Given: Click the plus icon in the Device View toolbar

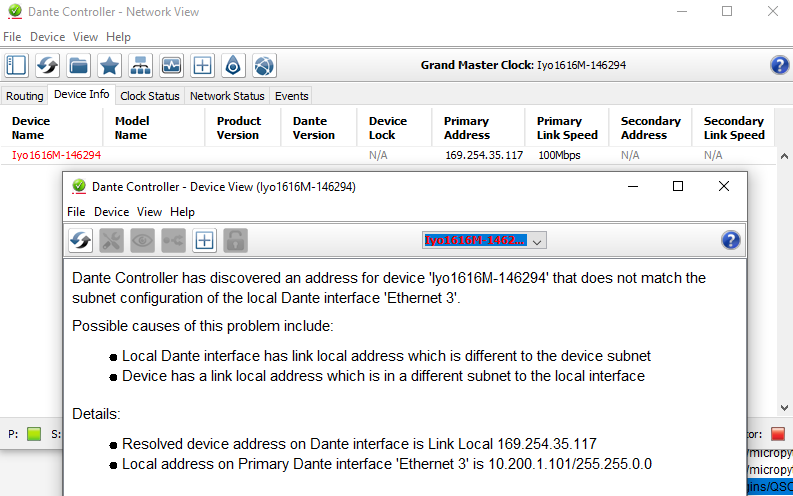Looking at the screenshot, I should (204, 240).
